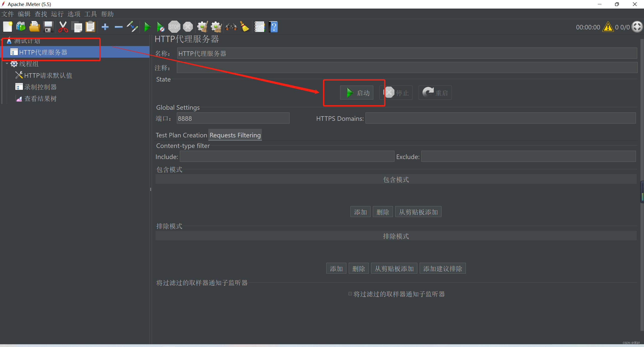Image resolution: width=644 pixels, height=347 pixels.
Task: Click the New test plan icon
Action: click(8, 27)
